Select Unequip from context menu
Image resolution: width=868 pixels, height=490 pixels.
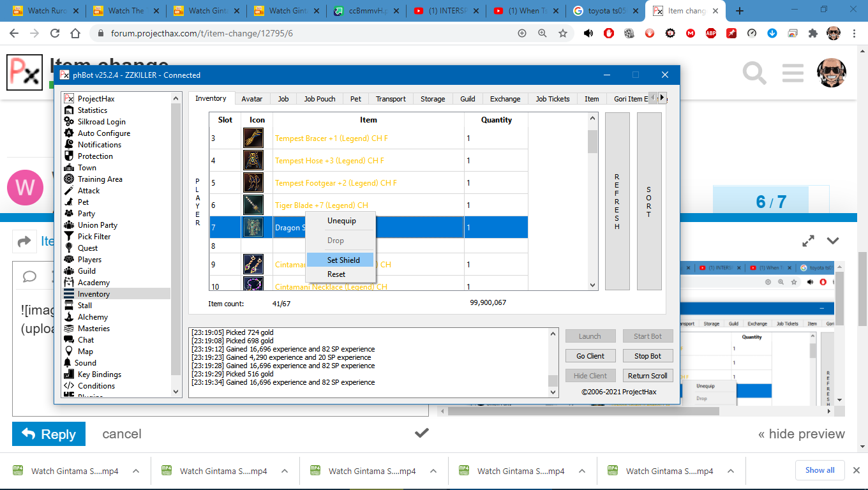[x=341, y=221]
